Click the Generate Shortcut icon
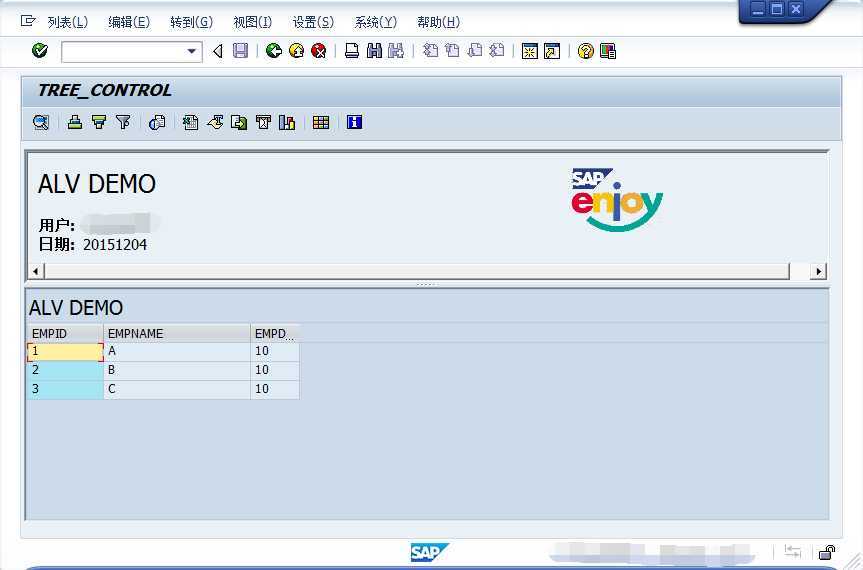The height and width of the screenshot is (570, 863). click(x=552, y=51)
